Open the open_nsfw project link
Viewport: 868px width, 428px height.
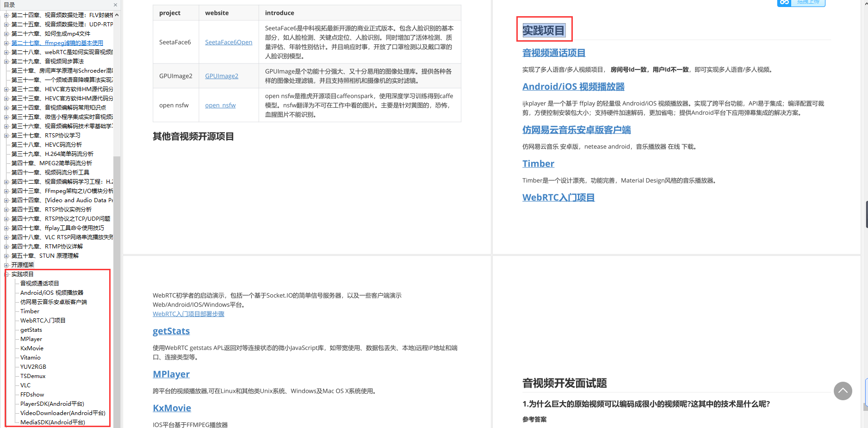[220, 105]
